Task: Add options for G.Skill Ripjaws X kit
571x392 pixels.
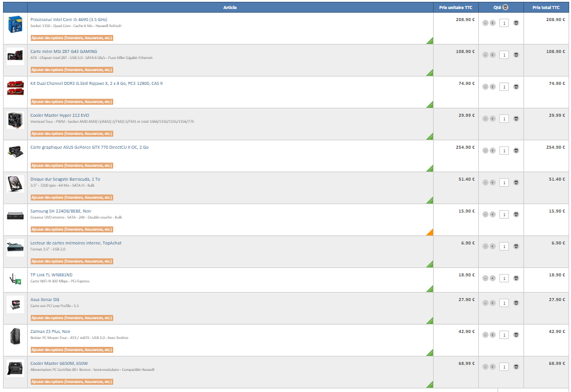Action: tap(72, 102)
